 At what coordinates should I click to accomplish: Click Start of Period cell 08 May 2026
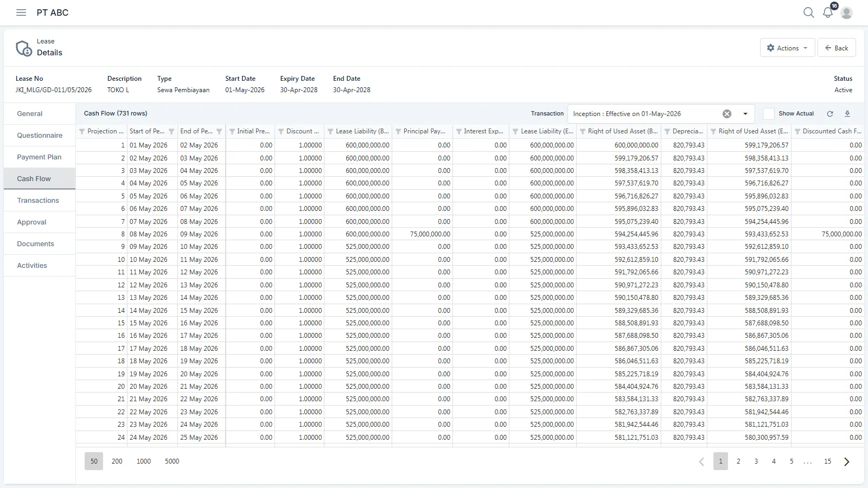152,234
